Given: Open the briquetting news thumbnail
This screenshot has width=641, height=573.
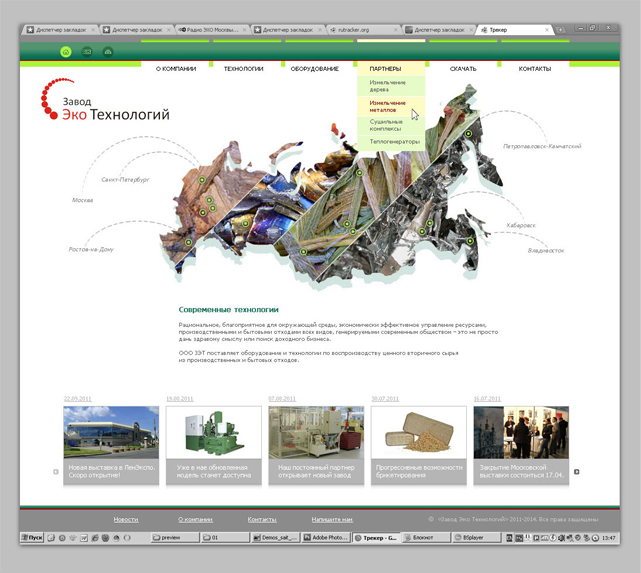Looking at the screenshot, I should tap(419, 432).
